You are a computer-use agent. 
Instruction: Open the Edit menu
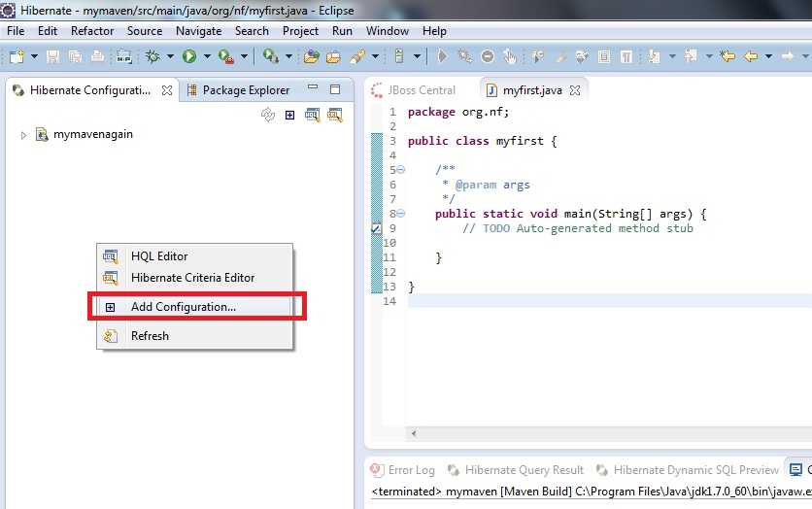pos(48,31)
